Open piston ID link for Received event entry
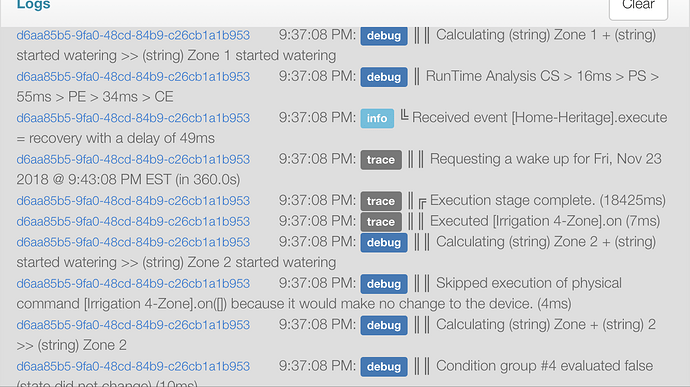The width and height of the screenshot is (690, 387). click(x=133, y=118)
